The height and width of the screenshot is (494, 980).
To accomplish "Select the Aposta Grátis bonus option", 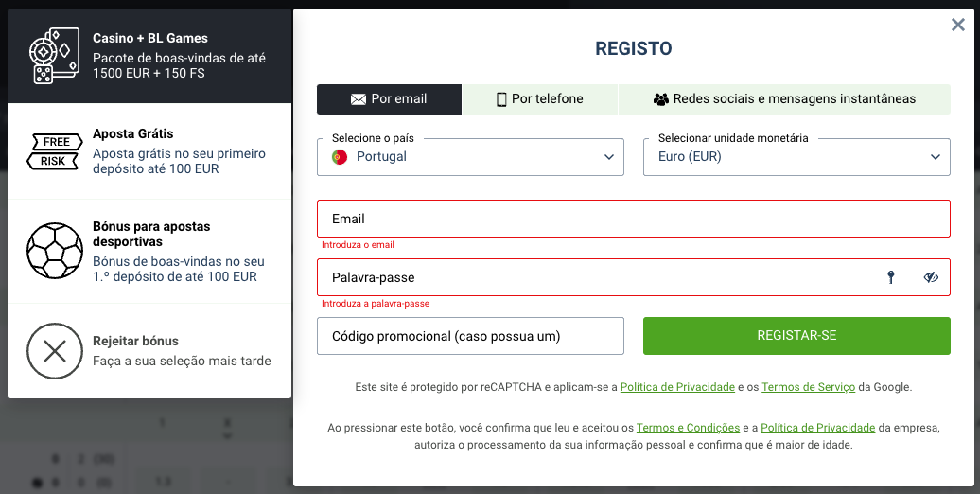I will (x=149, y=151).
